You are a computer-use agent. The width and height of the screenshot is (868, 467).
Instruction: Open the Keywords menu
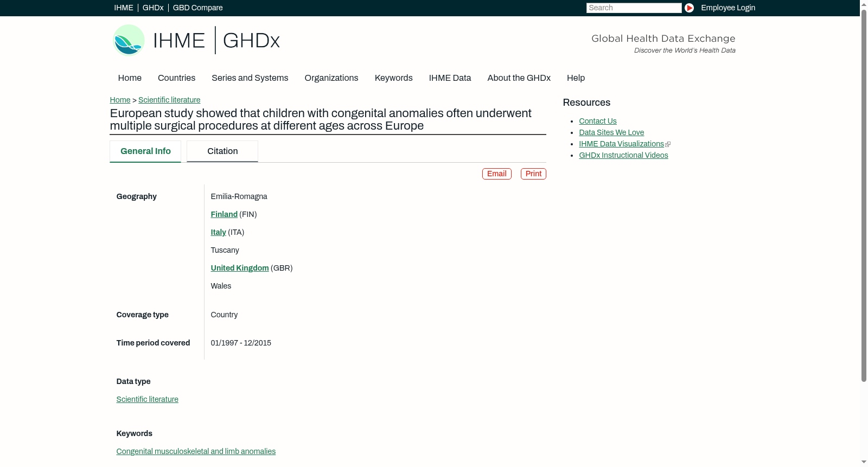[x=393, y=78]
